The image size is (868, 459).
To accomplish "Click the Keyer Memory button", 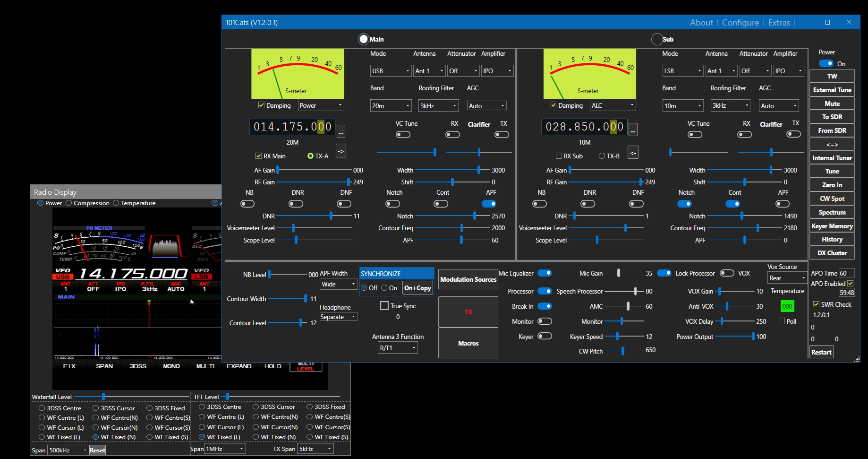I will pyautogui.click(x=832, y=226).
